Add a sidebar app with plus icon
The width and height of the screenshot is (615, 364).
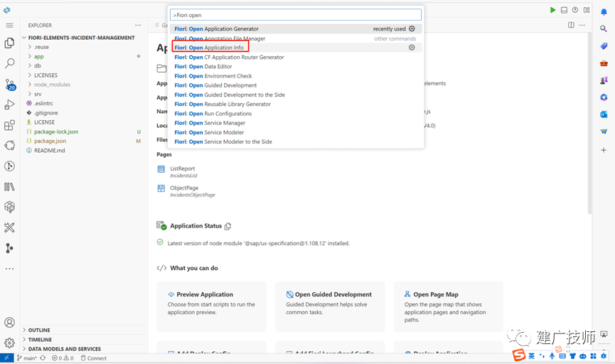(604, 150)
